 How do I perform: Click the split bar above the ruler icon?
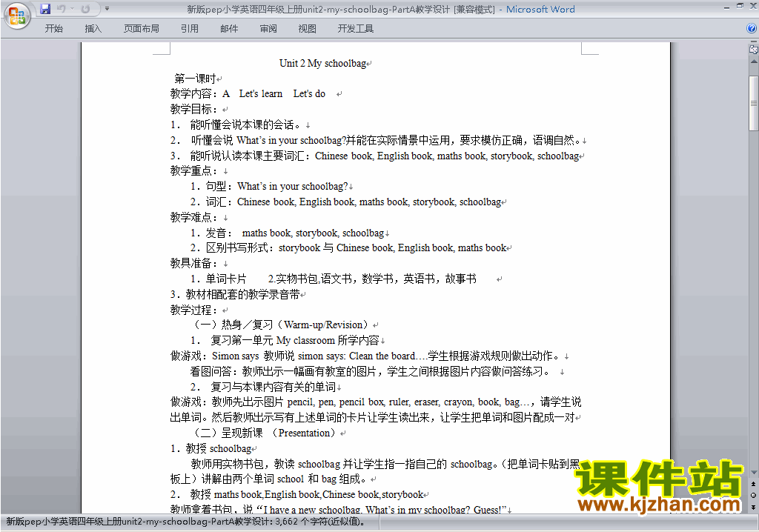753,42
